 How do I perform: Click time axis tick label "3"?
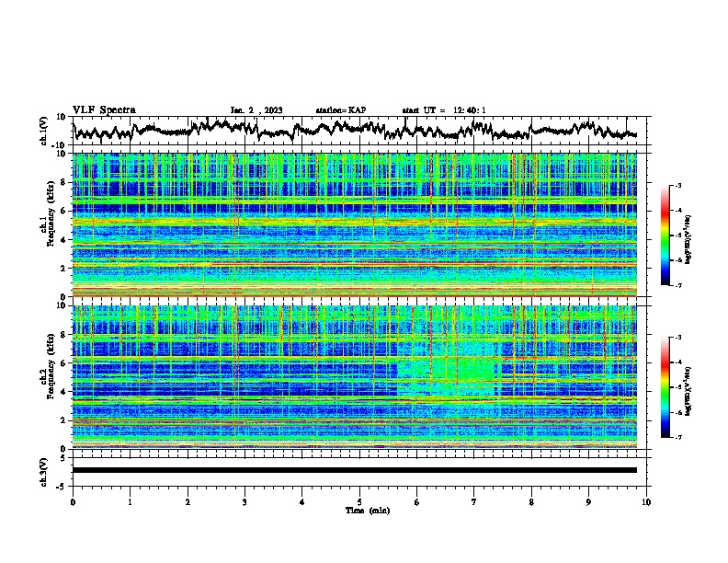point(245,502)
